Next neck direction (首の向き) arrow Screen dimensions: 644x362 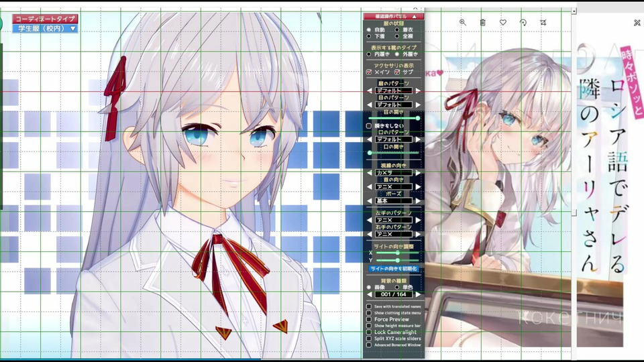(418, 187)
